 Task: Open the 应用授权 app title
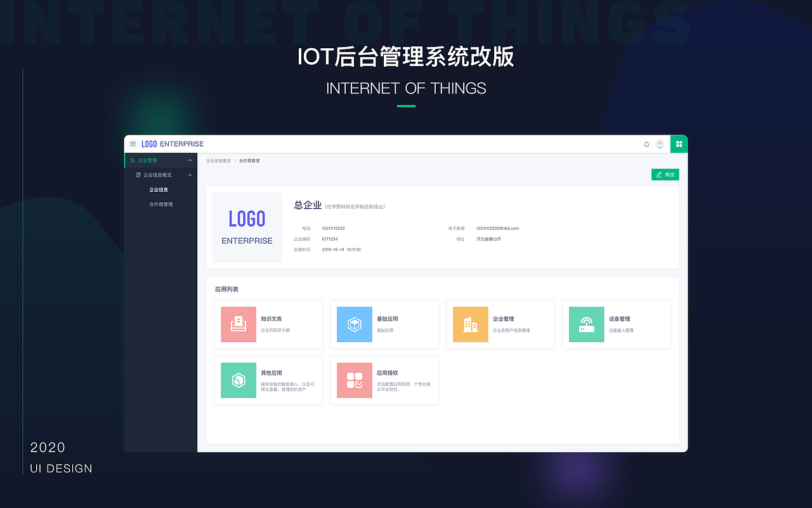click(388, 373)
